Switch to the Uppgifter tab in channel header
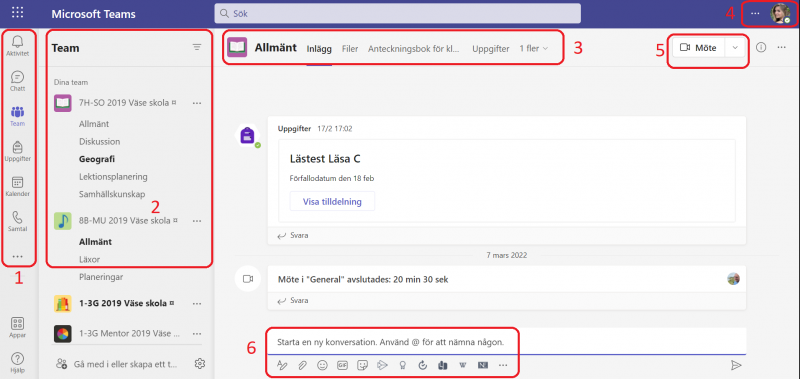This screenshot has width=800, height=379. point(490,49)
